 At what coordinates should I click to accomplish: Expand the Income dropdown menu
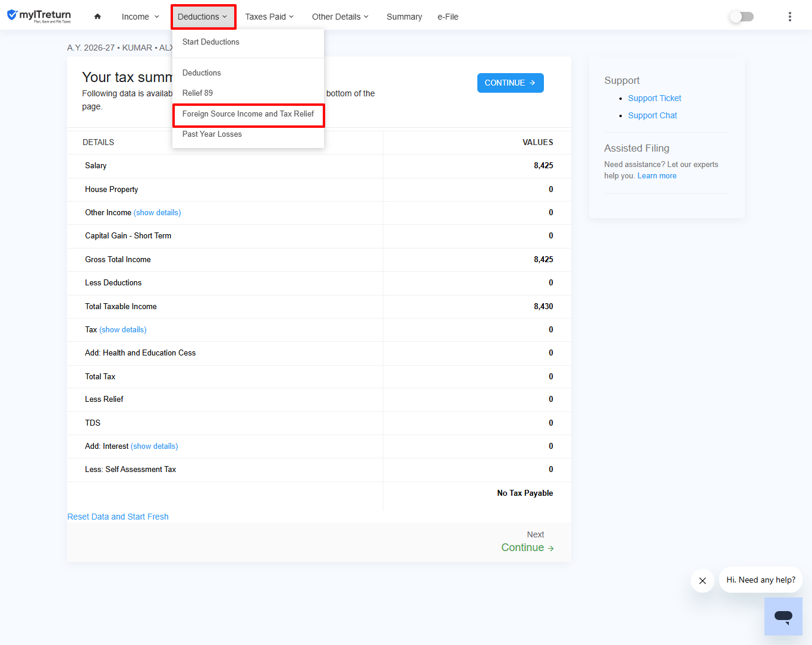tap(140, 17)
